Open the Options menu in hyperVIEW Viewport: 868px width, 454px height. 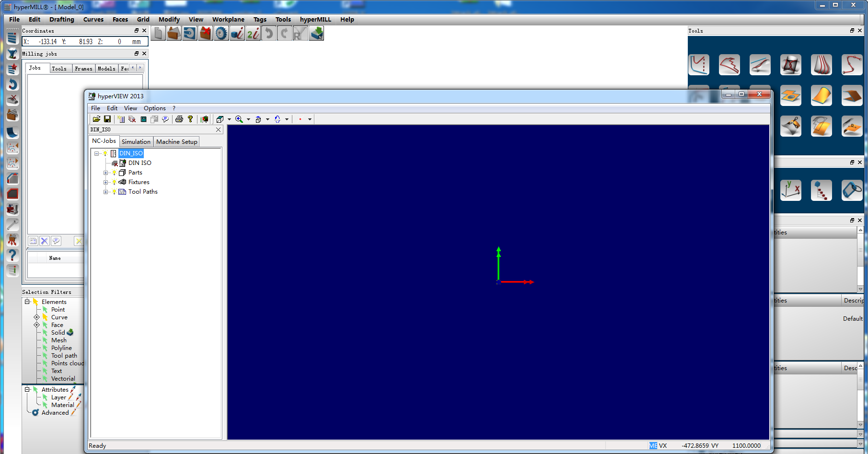(154, 108)
